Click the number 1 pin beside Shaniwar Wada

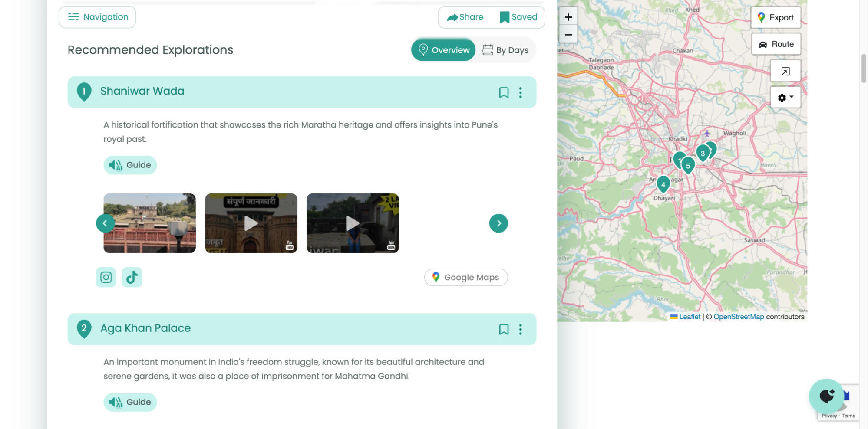84,92
